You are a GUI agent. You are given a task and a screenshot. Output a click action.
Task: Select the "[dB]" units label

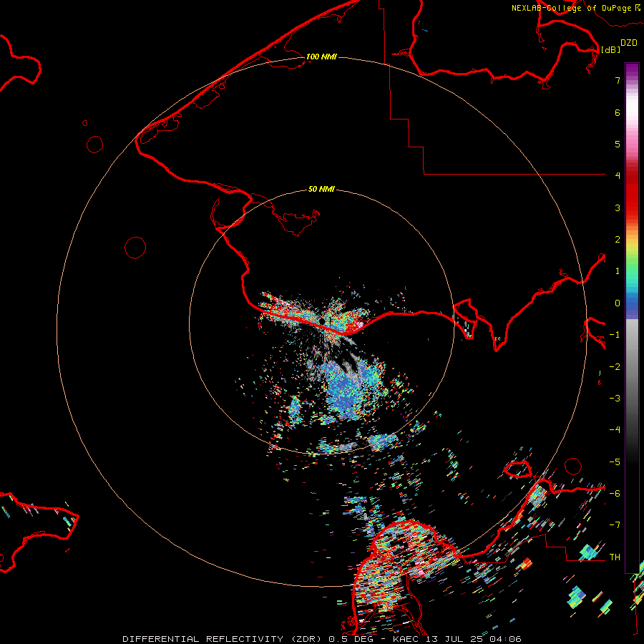pyautogui.click(x=610, y=49)
